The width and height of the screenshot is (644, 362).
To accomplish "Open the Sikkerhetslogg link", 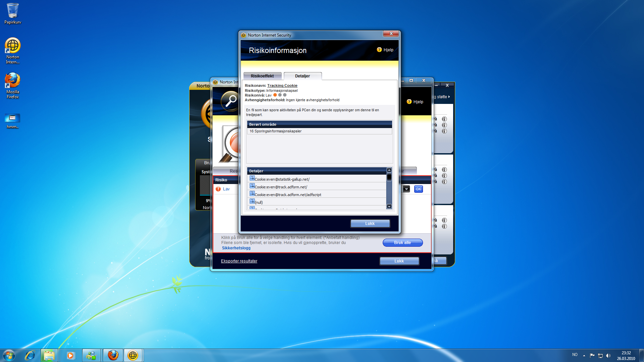I will click(236, 248).
